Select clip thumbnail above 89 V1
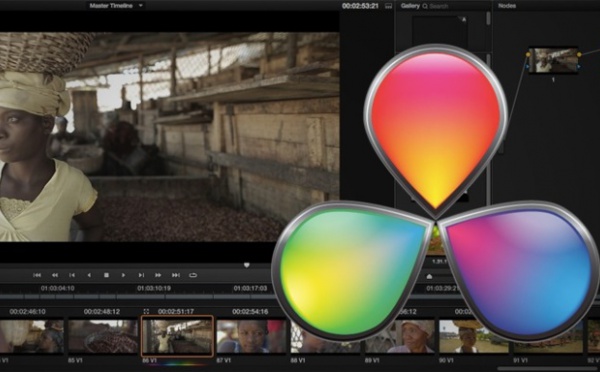Image resolution: width=600 pixels, height=372 pixels. click(400, 336)
